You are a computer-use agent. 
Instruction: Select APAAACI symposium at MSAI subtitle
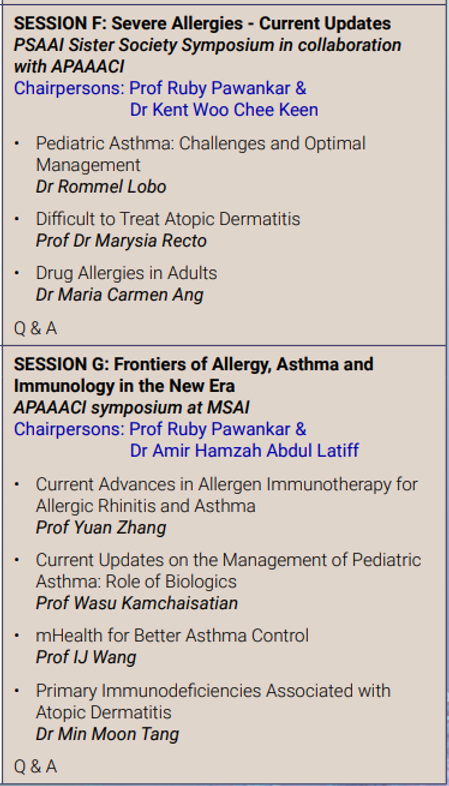tap(131, 408)
